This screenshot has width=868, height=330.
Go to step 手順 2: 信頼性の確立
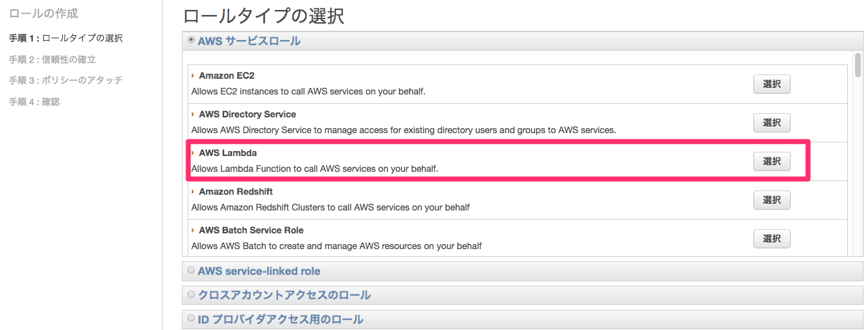52,59
